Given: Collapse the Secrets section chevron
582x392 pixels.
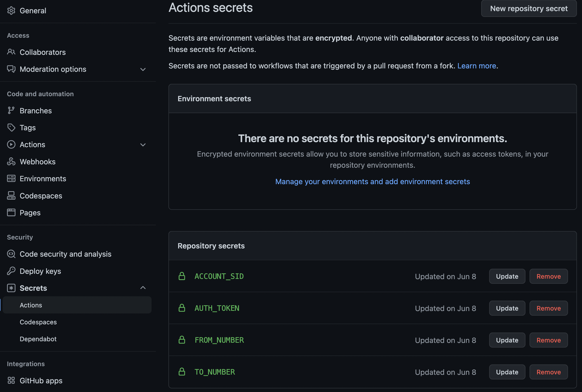Looking at the screenshot, I should coord(143,288).
